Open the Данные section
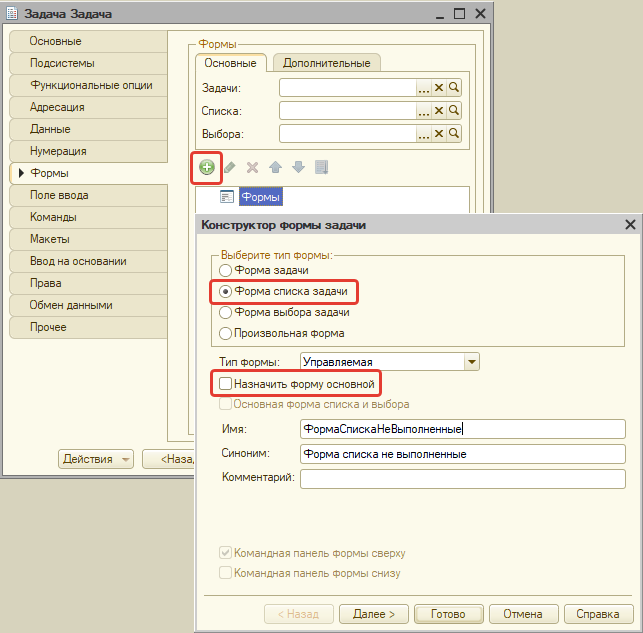Screen dimensions: 643x633 (88, 129)
